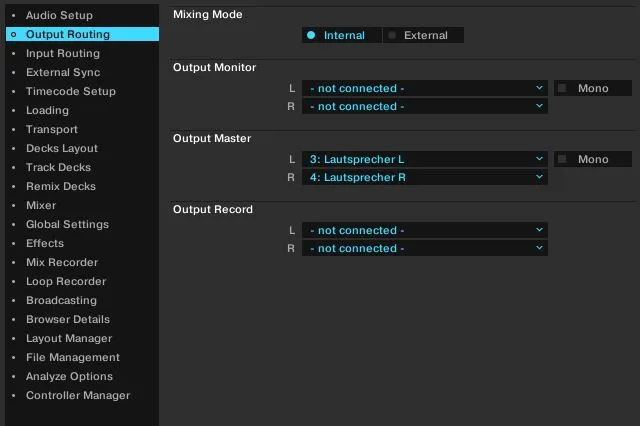Open Mixer preferences section

click(41, 205)
